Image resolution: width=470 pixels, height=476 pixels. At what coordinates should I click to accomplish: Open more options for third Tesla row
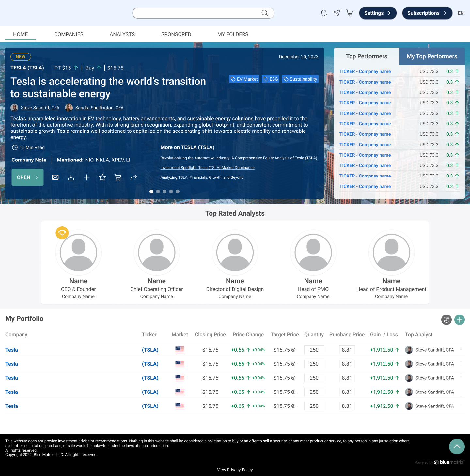(x=461, y=378)
